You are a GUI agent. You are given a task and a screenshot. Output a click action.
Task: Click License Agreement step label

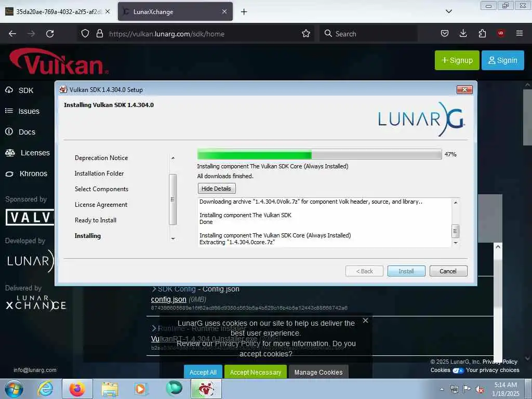pos(101,205)
